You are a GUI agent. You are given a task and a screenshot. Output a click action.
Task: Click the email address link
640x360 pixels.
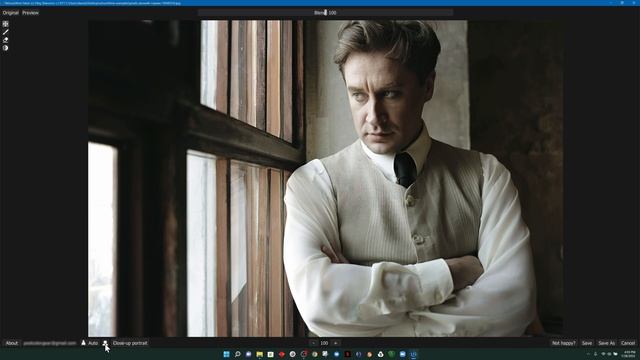[x=50, y=343]
